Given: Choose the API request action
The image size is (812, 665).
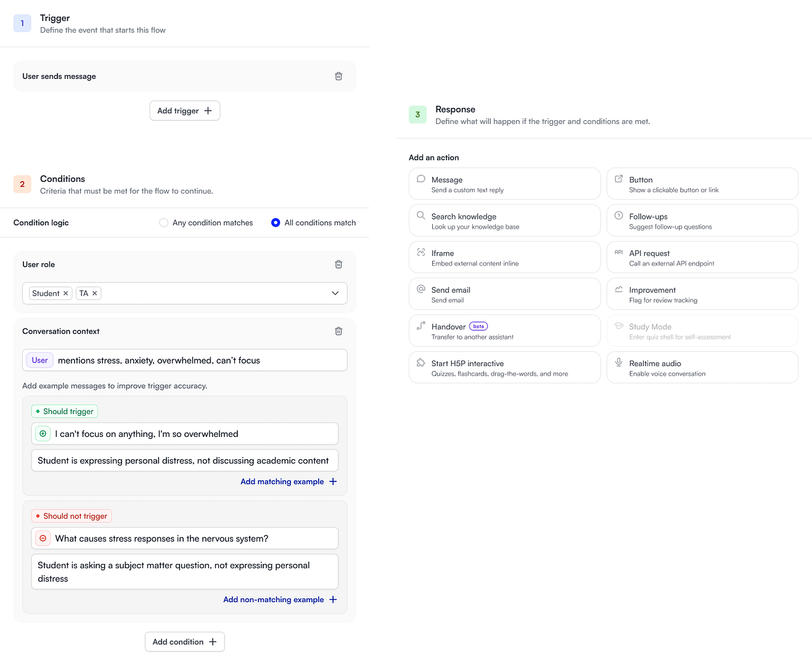Looking at the screenshot, I should (702, 257).
